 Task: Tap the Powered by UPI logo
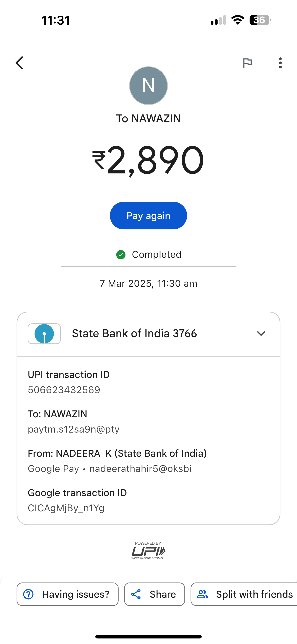click(x=148, y=550)
